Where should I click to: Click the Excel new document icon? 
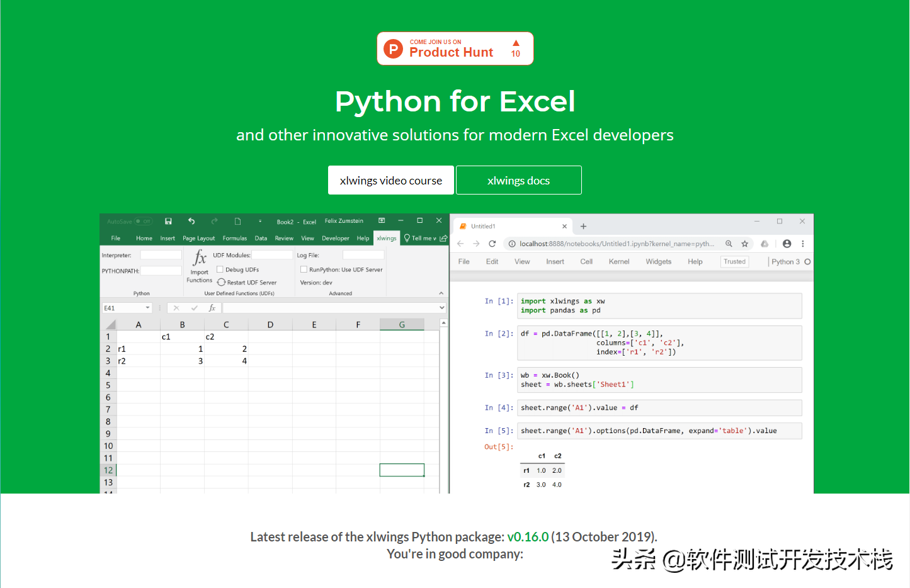pos(237,221)
